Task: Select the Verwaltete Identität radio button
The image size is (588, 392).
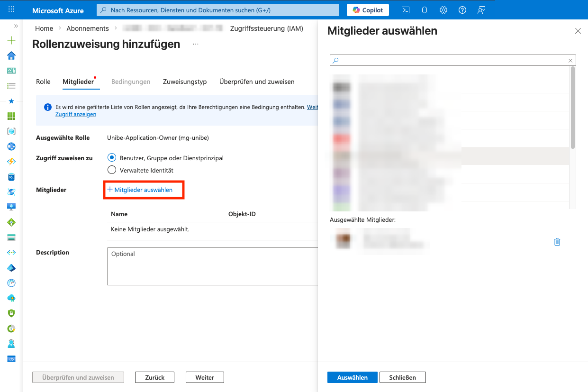Action: pos(112,170)
